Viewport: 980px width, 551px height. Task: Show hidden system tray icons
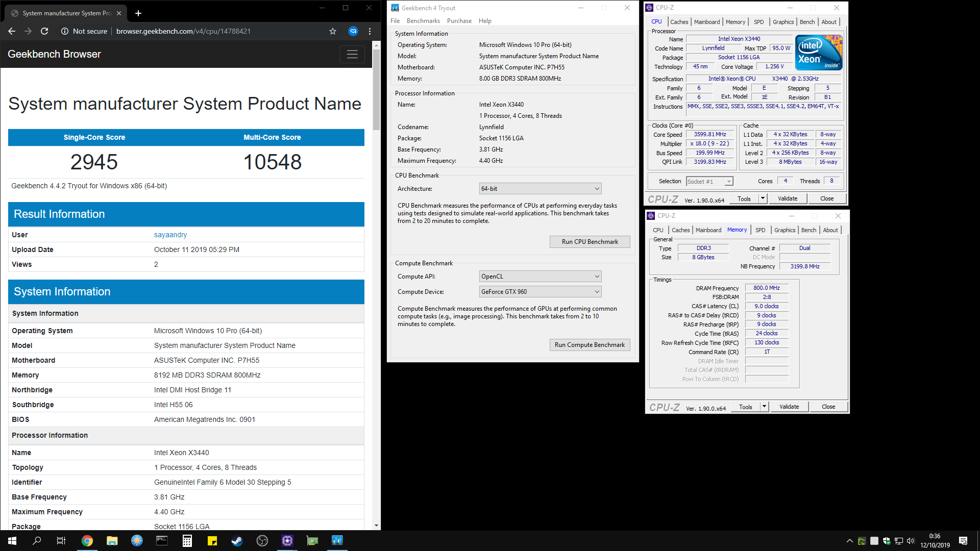tap(849, 541)
